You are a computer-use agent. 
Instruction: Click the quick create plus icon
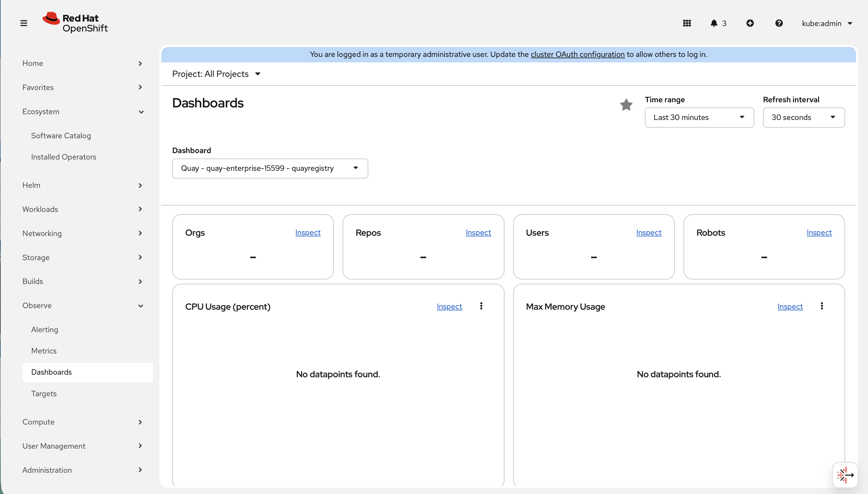pos(750,23)
